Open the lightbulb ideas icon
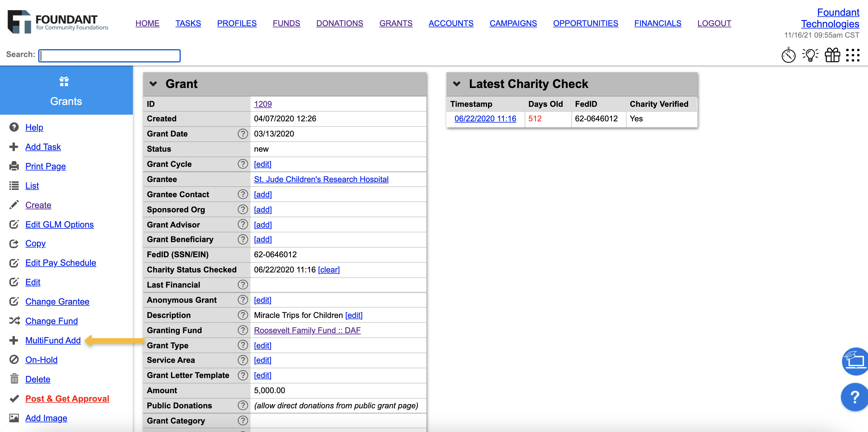This screenshot has height=432, width=868. point(810,55)
